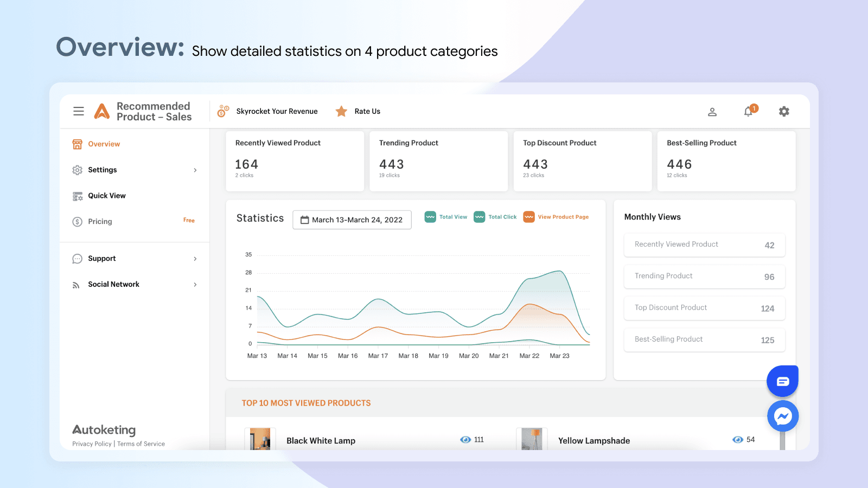Select the Skyrocket Your Revenue rocket icon
868x488 pixels.
click(223, 111)
